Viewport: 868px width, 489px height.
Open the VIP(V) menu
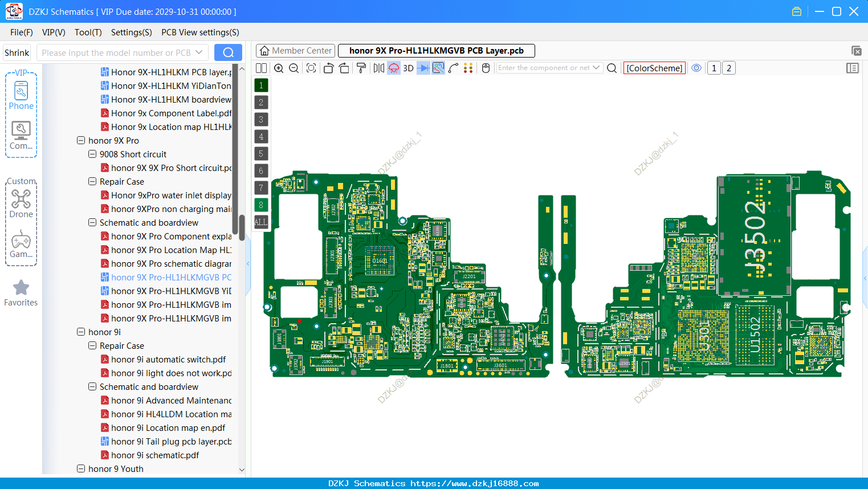(54, 32)
